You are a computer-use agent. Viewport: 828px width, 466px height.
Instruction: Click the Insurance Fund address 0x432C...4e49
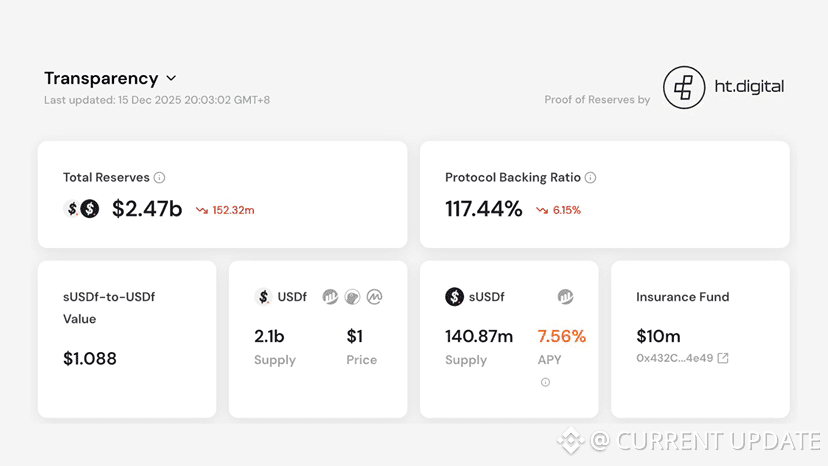tap(674, 358)
